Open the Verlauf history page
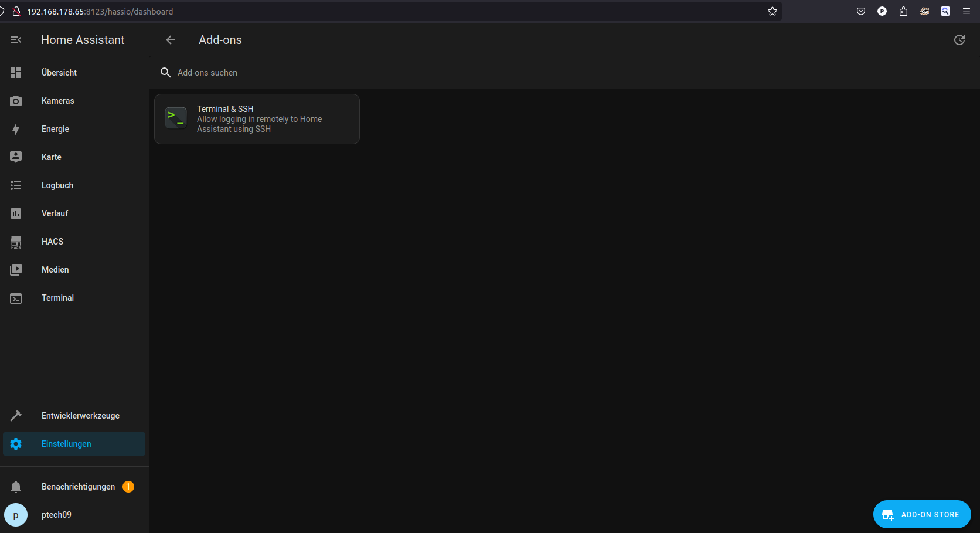 (x=55, y=213)
